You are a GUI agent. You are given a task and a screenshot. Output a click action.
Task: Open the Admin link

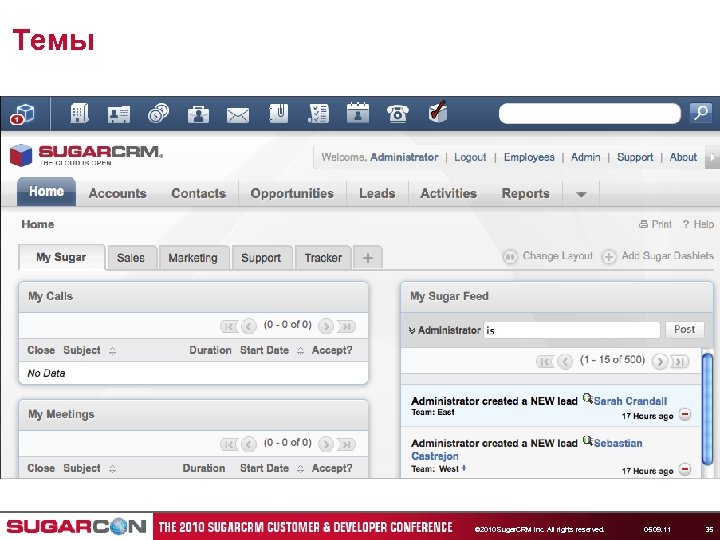click(585, 157)
